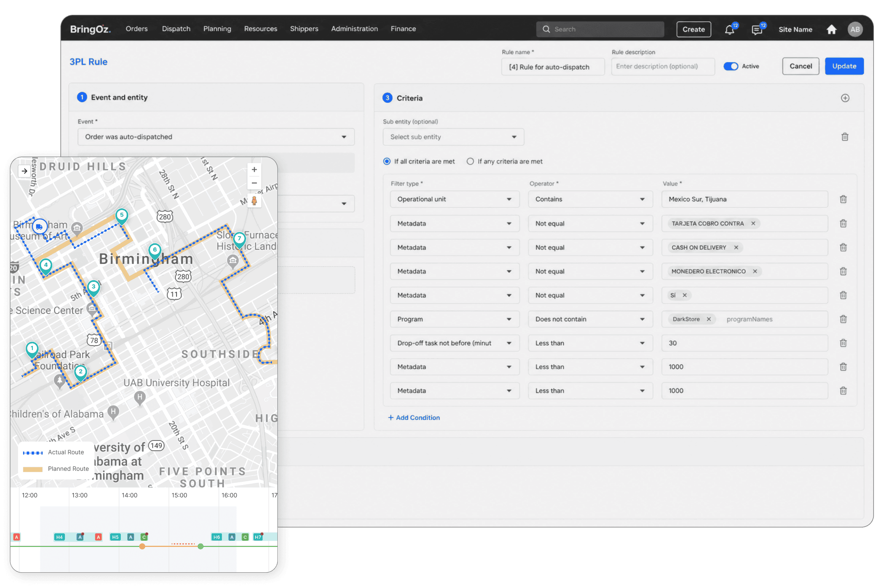Go to home via house icon

832,30
